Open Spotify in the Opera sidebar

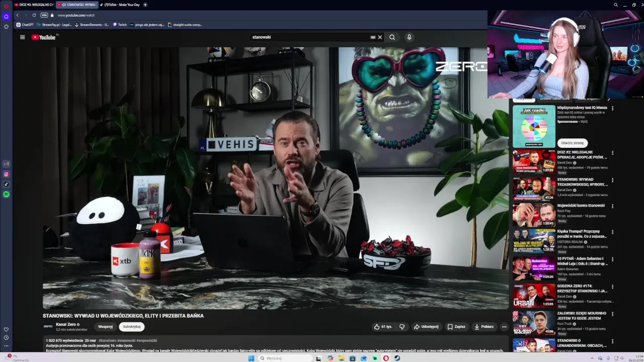6,194
